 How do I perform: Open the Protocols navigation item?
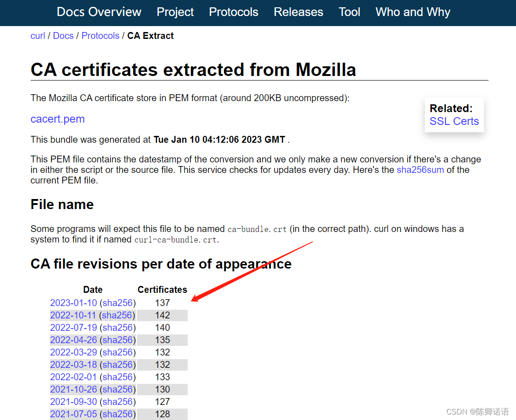pos(234,12)
